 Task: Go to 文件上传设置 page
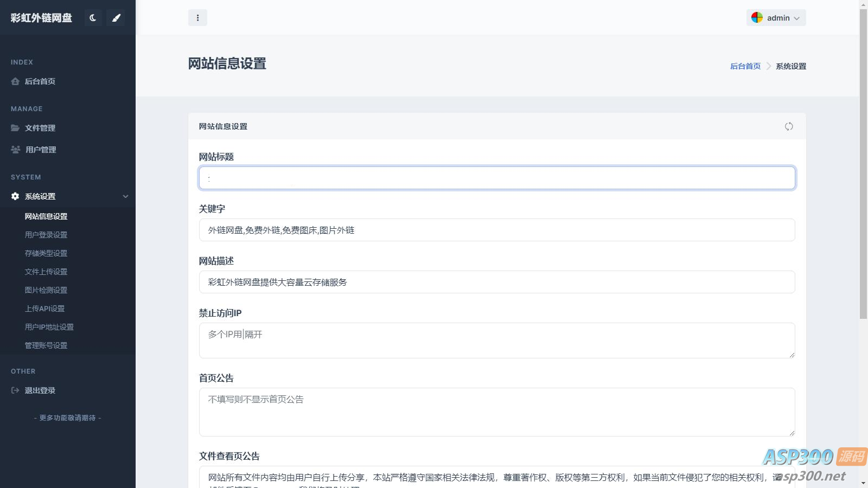tap(46, 272)
